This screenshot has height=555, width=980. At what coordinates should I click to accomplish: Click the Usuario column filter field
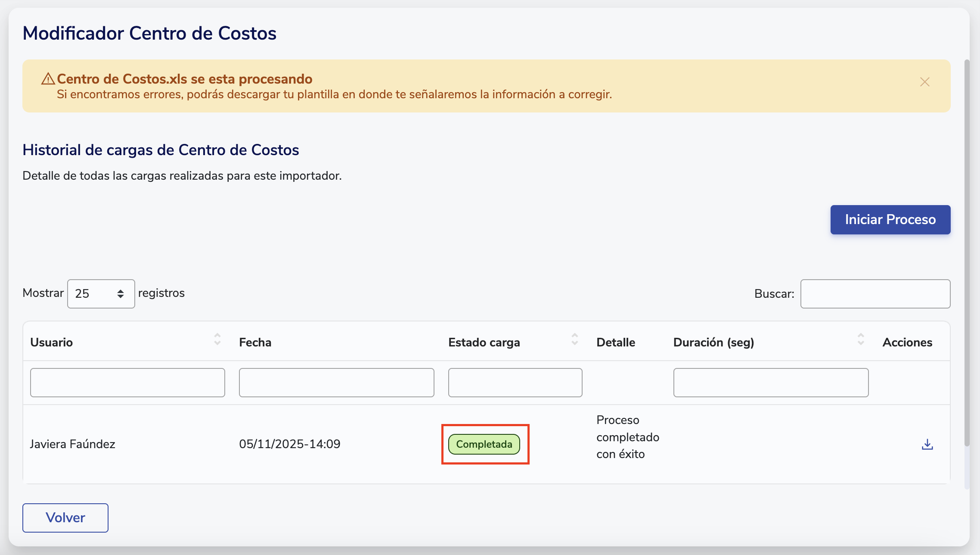click(127, 383)
